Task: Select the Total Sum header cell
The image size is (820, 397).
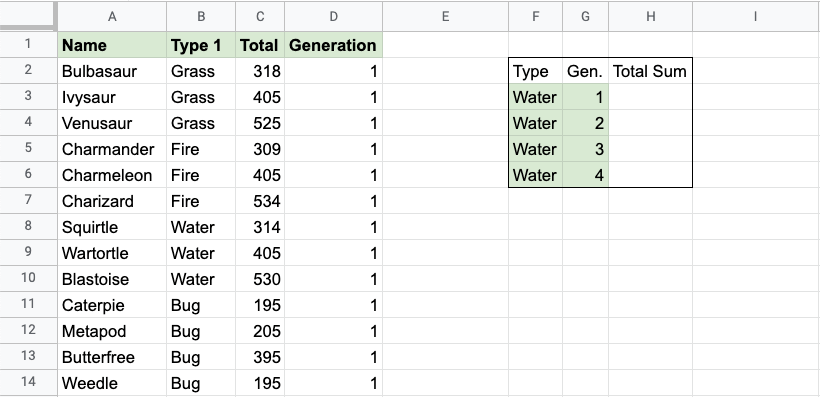Action: coord(651,71)
